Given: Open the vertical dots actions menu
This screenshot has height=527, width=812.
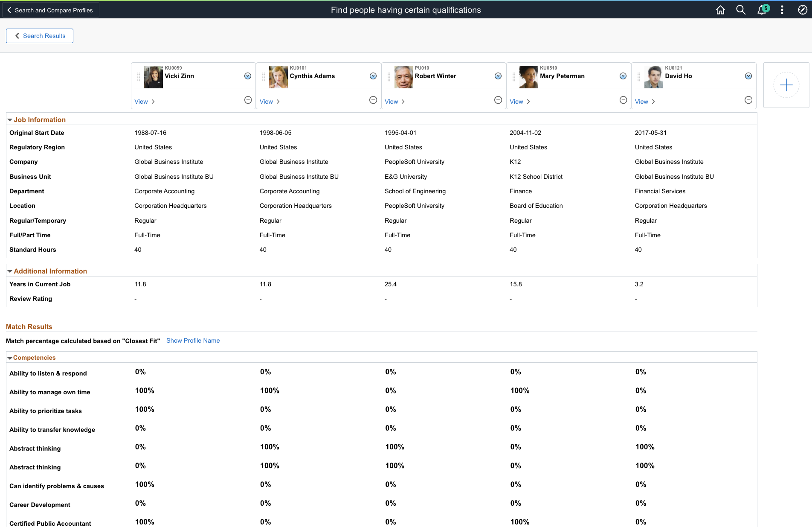Looking at the screenshot, I should [x=782, y=10].
